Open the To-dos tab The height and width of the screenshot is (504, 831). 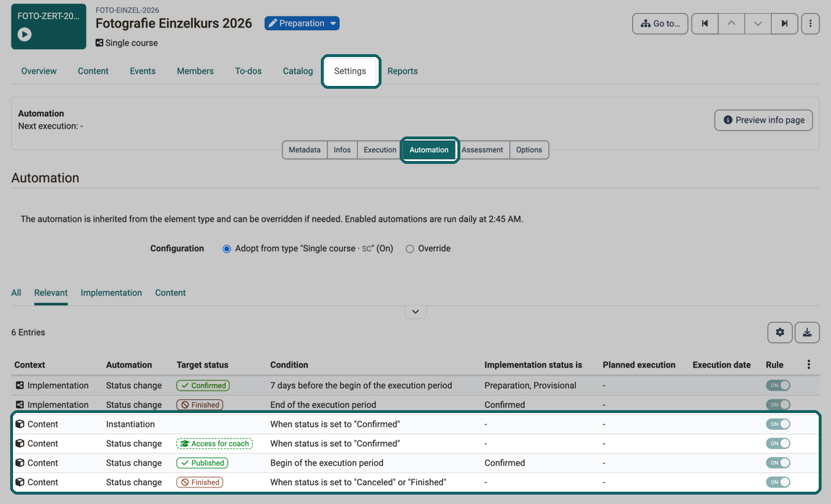(249, 71)
